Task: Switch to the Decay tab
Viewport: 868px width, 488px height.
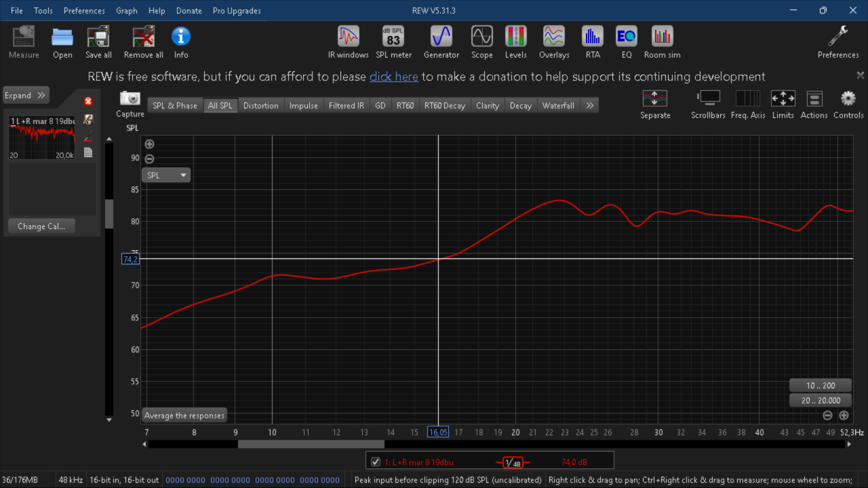Action: pos(521,105)
